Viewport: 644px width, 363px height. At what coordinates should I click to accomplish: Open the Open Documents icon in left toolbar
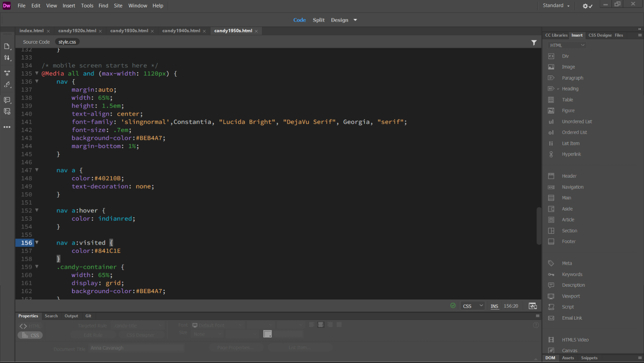(7, 46)
